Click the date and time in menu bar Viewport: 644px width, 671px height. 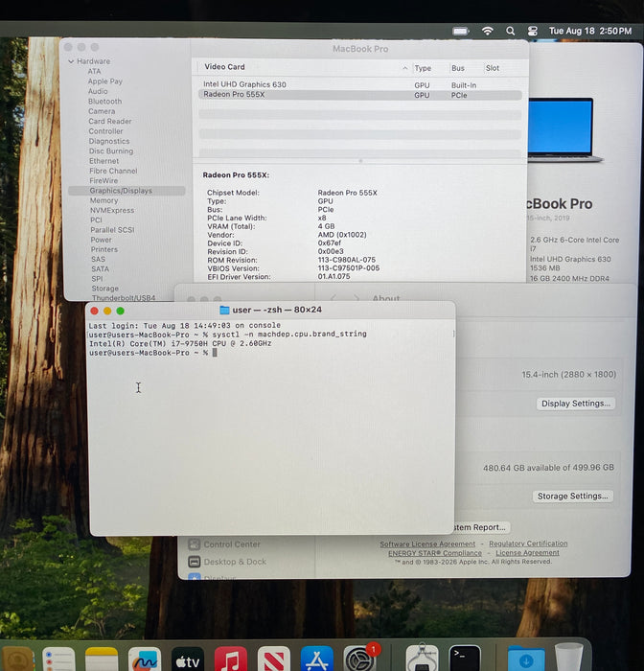[590, 31]
